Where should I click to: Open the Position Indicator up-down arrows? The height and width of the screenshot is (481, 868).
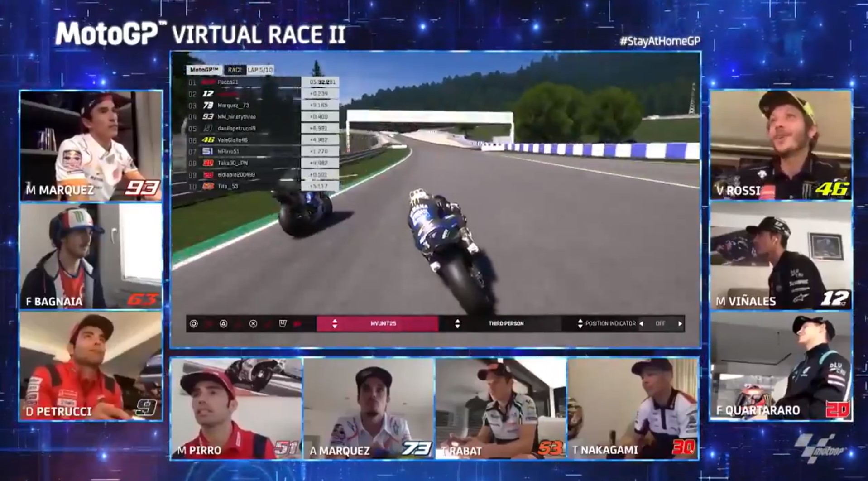coord(580,323)
